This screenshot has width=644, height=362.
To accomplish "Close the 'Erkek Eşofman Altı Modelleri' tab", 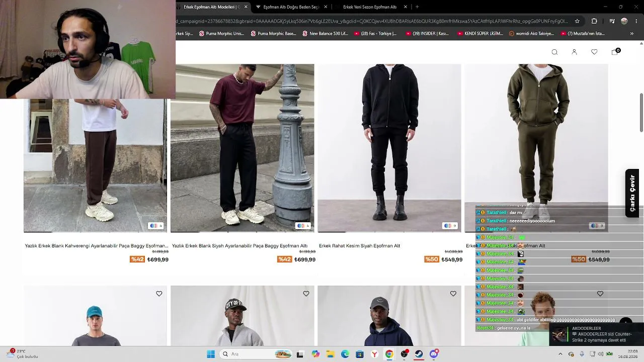I will point(246,7).
